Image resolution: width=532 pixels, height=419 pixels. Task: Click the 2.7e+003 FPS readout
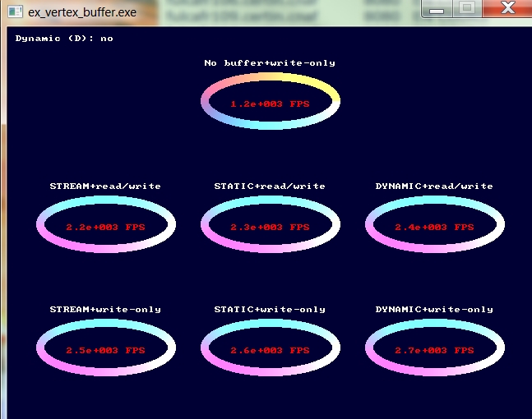pos(434,350)
